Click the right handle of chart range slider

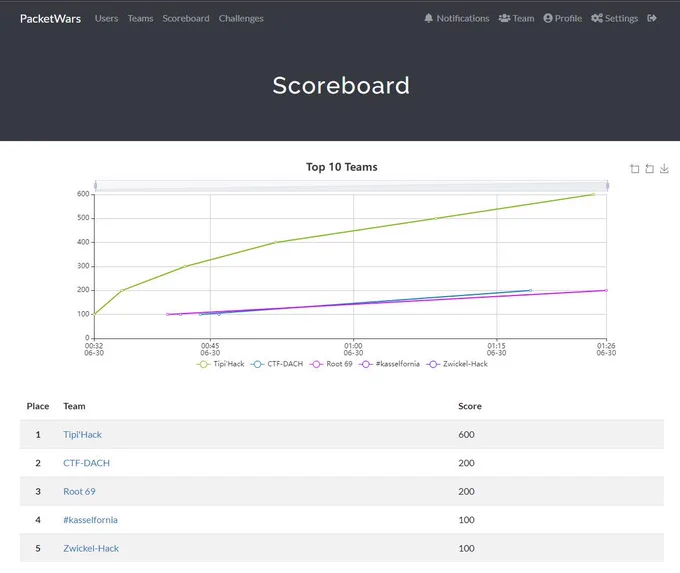pos(607,186)
